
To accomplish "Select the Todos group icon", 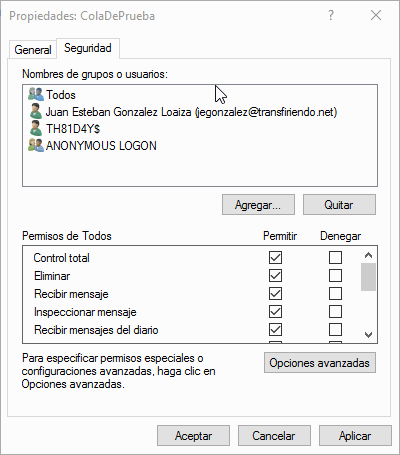I will tap(36, 95).
